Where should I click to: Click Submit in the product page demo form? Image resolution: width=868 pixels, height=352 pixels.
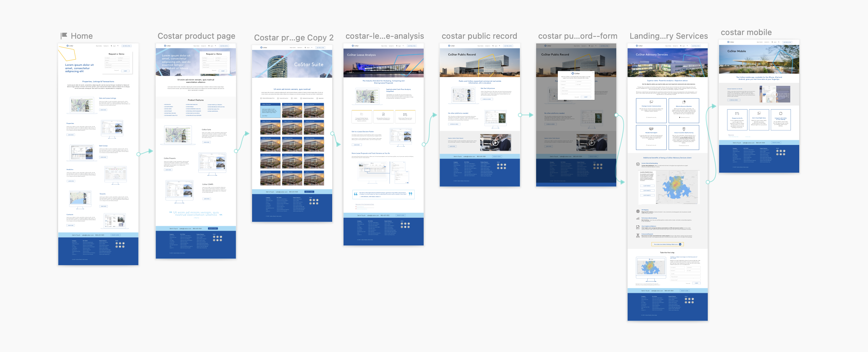point(223,71)
